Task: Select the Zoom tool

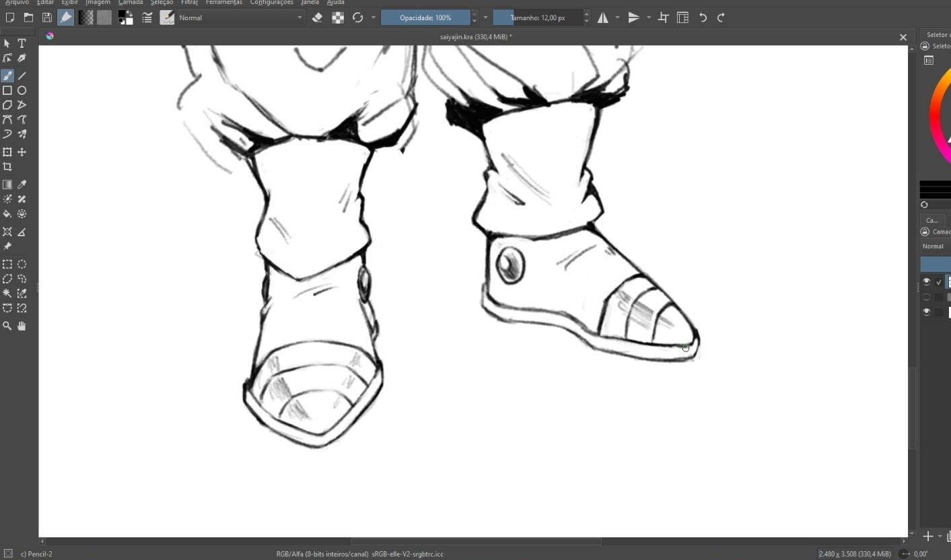Action: [x=7, y=326]
